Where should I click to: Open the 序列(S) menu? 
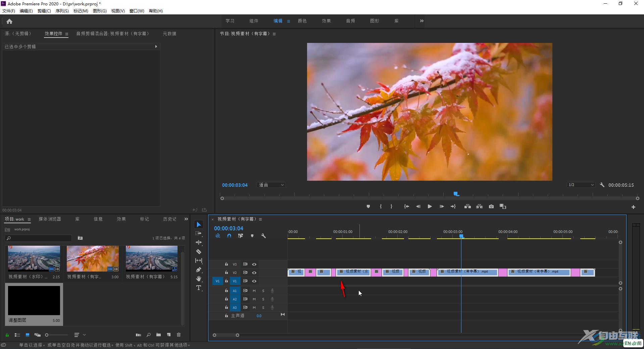pyautogui.click(x=62, y=11)
